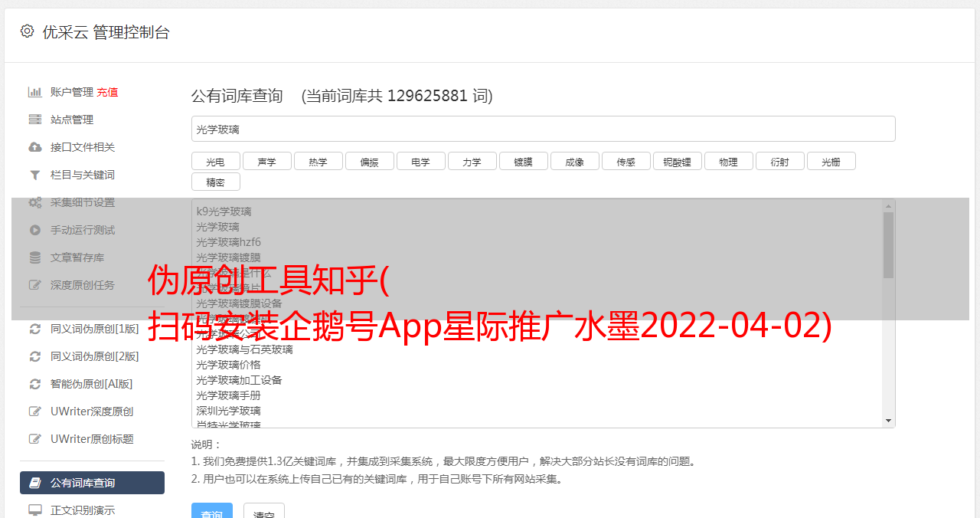Click the results list scrollbar thumb
Image resolution: width=980 pixels, height=518 pixels.
click(x=888, y=245)
